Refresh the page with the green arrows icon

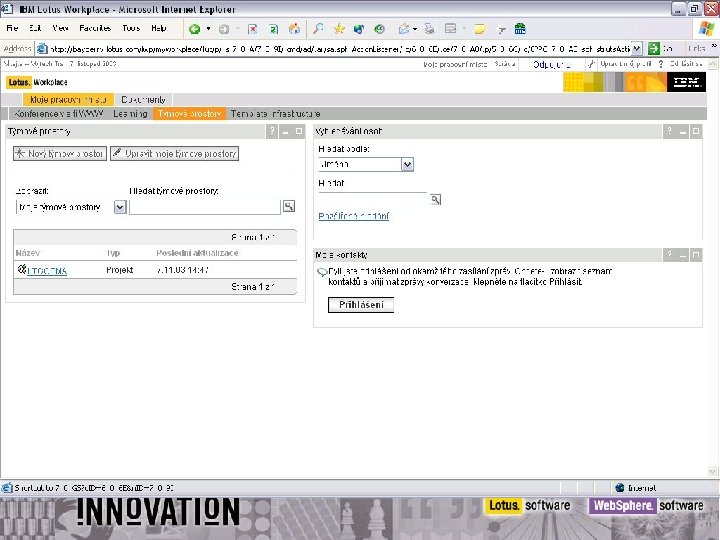(274, 29)
